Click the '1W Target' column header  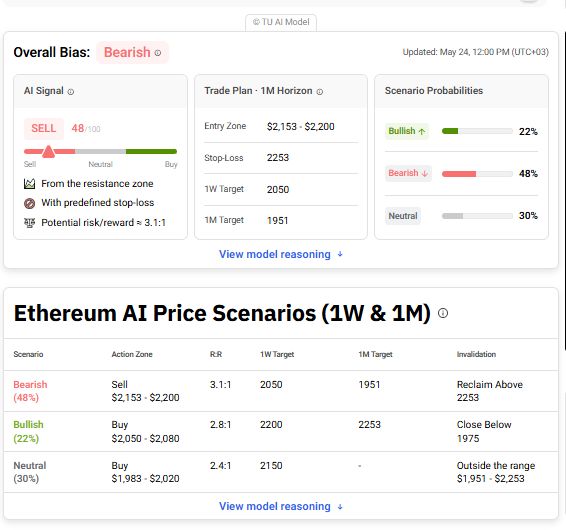pyautogui.click(x=277, y=354)
